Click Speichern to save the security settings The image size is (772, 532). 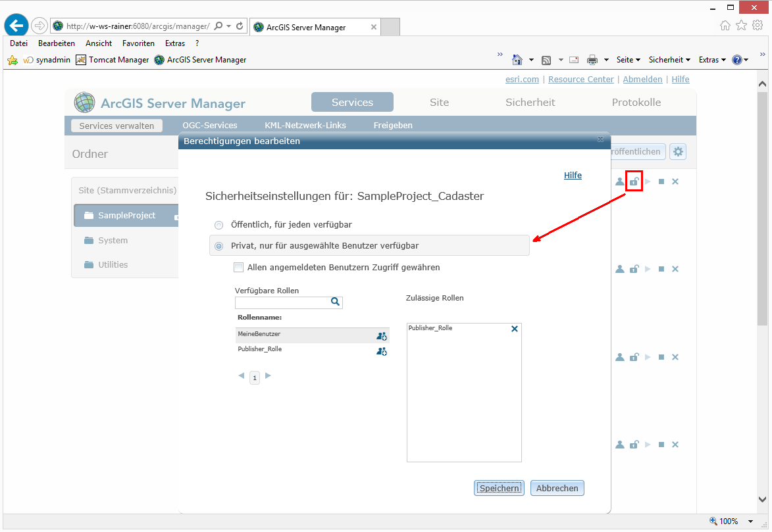[498, 488]
